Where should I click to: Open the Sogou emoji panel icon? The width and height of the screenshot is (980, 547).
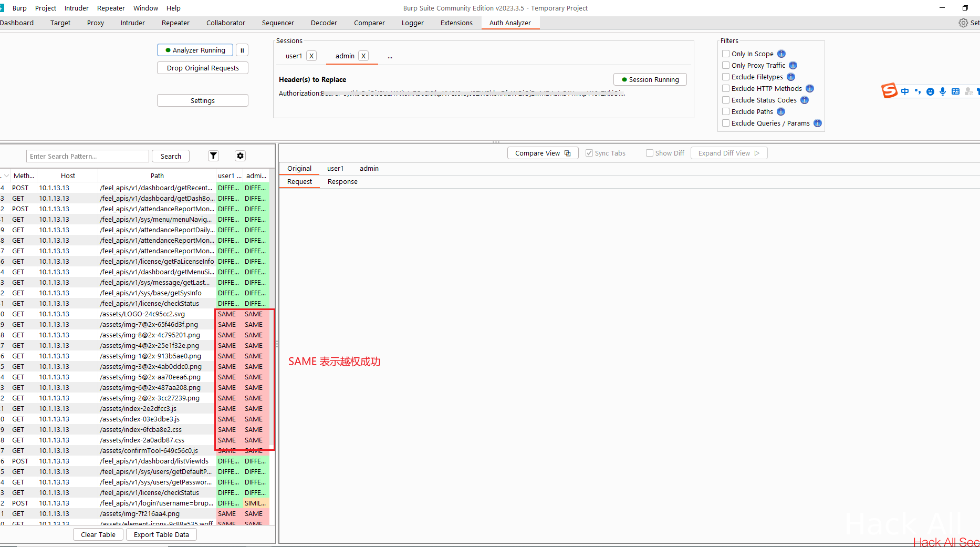[x=930, y=91]
